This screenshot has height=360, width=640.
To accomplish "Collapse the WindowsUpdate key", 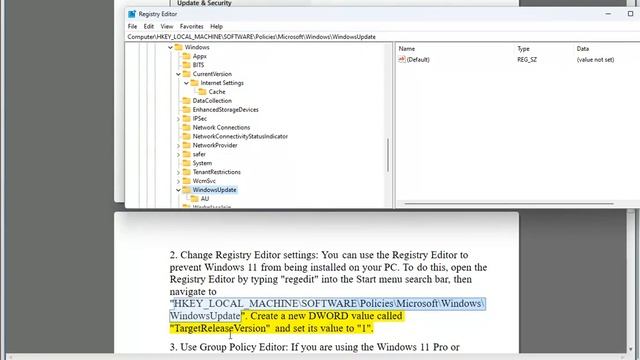I will [178, 190].
